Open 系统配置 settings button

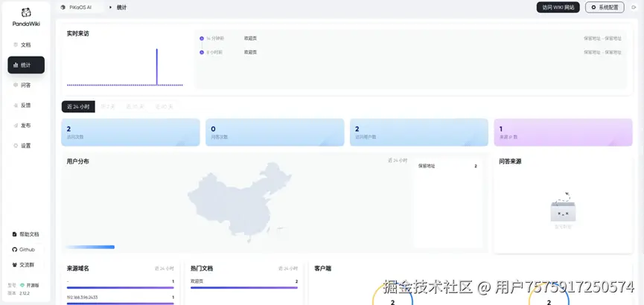[605, 7]
